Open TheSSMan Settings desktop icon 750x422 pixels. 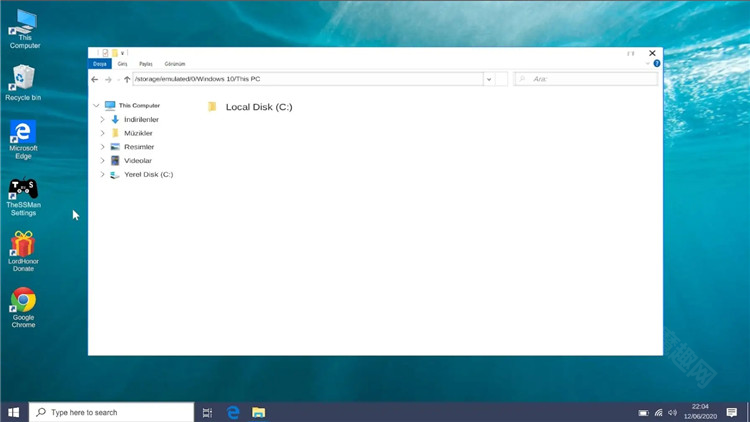[x=23, y=190]
